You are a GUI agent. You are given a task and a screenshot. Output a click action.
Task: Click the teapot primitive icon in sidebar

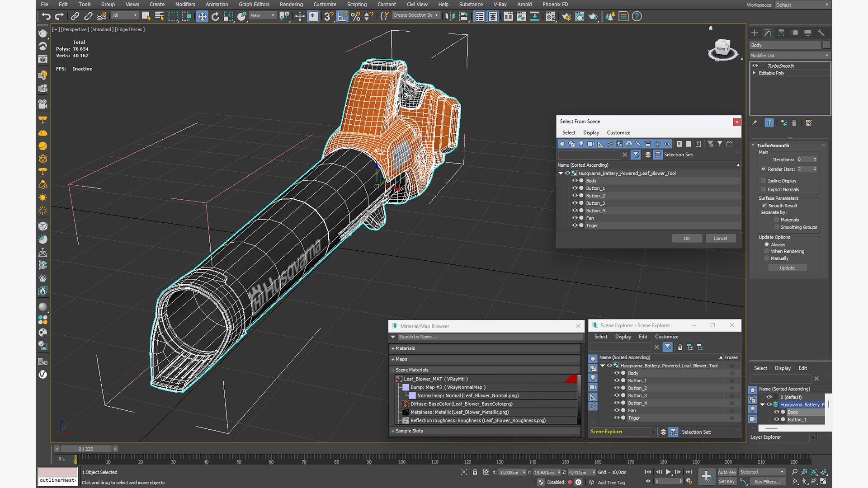click(42, 33)
